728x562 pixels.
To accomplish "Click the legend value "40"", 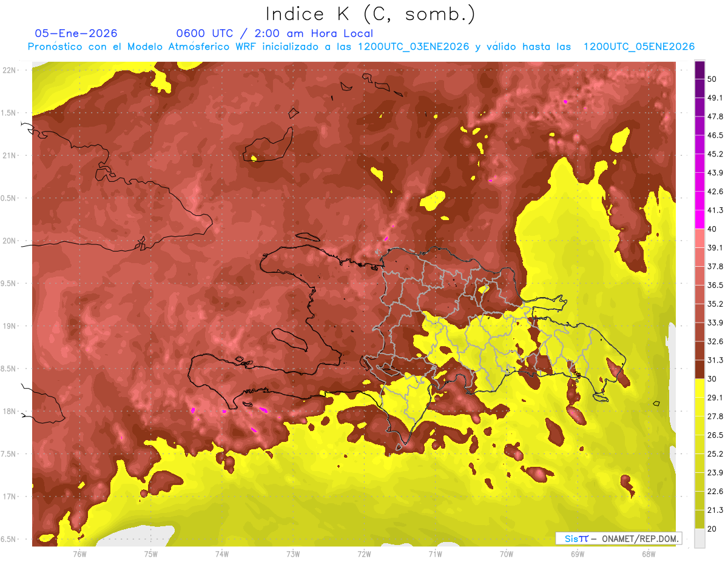I will coord(712,229).
